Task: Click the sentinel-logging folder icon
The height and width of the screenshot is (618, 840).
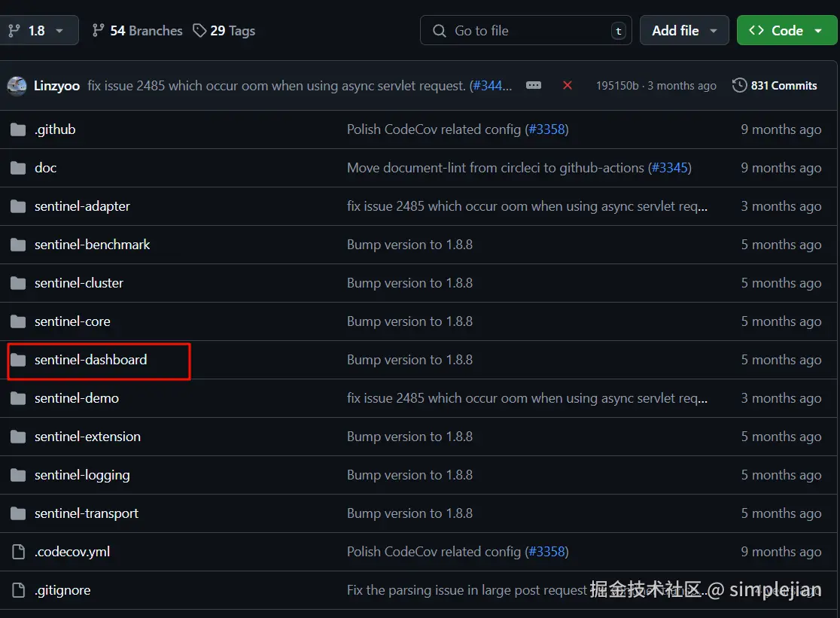Action: 18,476
